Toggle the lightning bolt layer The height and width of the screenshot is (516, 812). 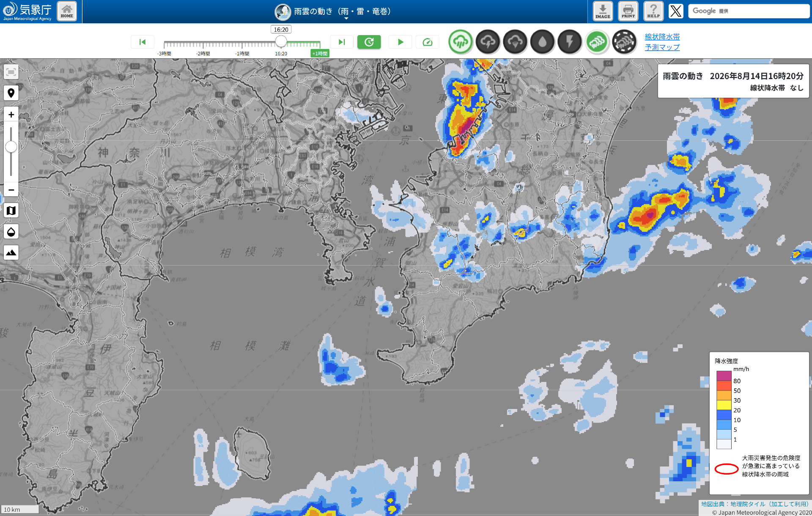(x=570, y=42)
